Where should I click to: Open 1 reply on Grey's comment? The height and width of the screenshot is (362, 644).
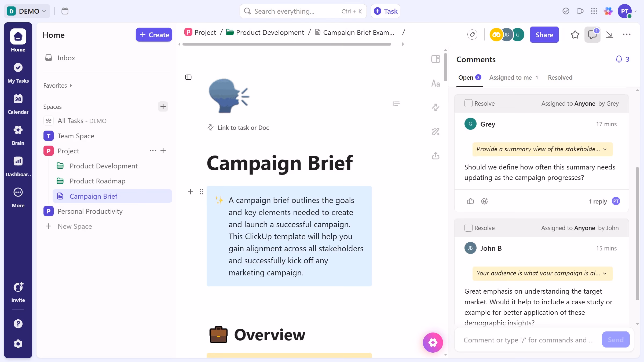(x=598, y=201)
